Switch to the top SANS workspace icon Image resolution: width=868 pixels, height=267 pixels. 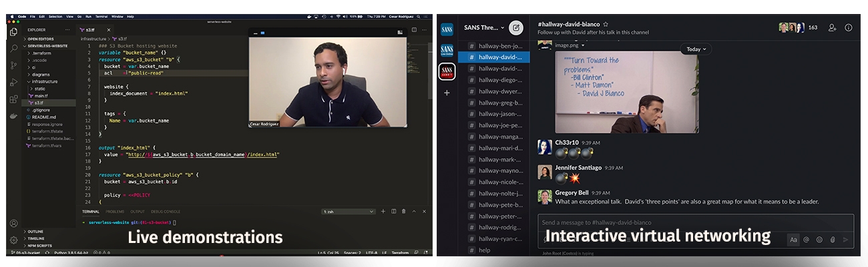click(x=447, y=29)
